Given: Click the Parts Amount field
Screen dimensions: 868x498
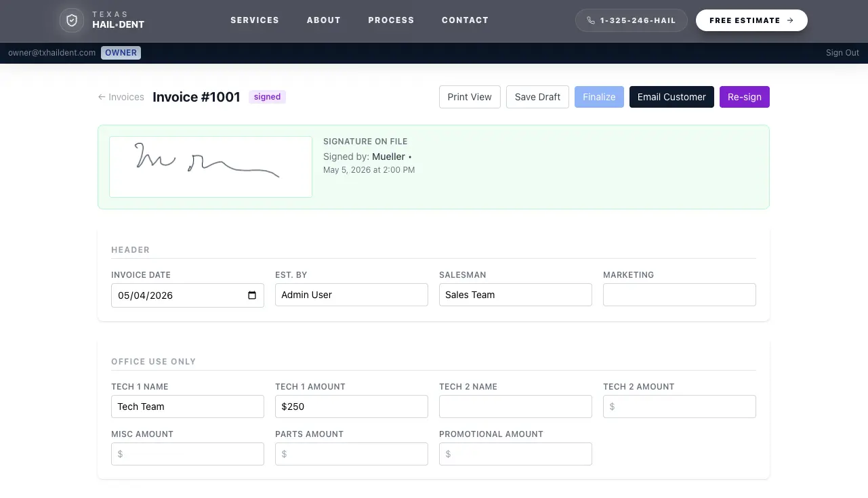Looking at the screenshot, I should (x=352, y=454).
